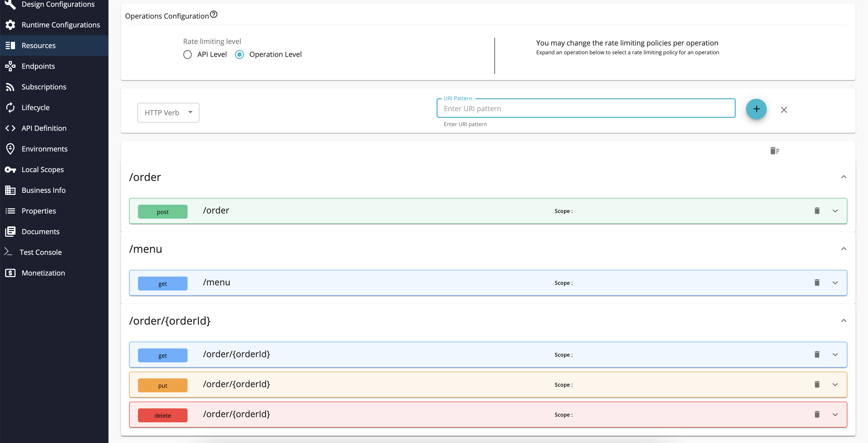
Task: Go to Monetization settings
Action: pyautogui.click(x=43, y=273)
